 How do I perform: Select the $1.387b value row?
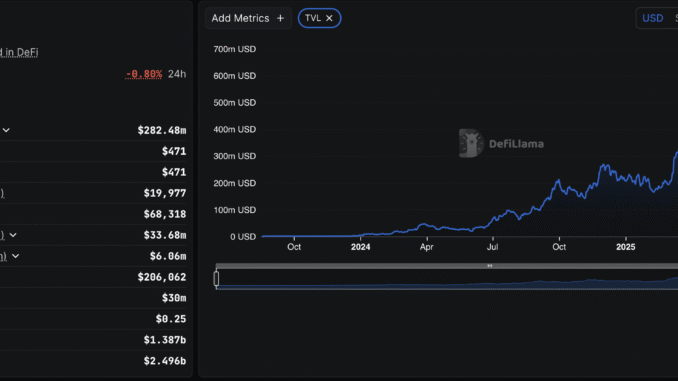(x=93, y=340)
